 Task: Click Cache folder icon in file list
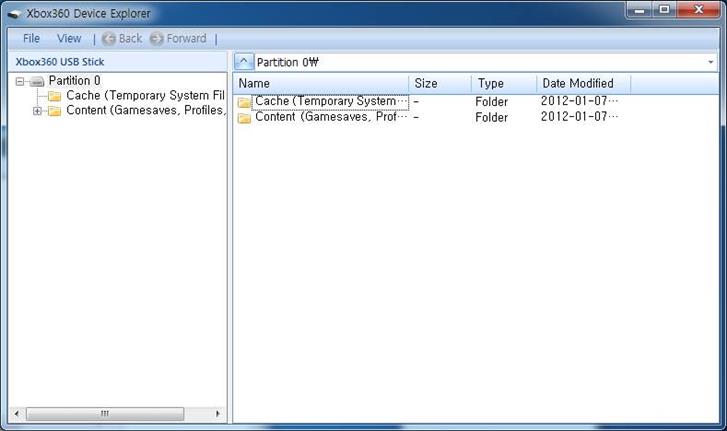click(x=244, y=102)
